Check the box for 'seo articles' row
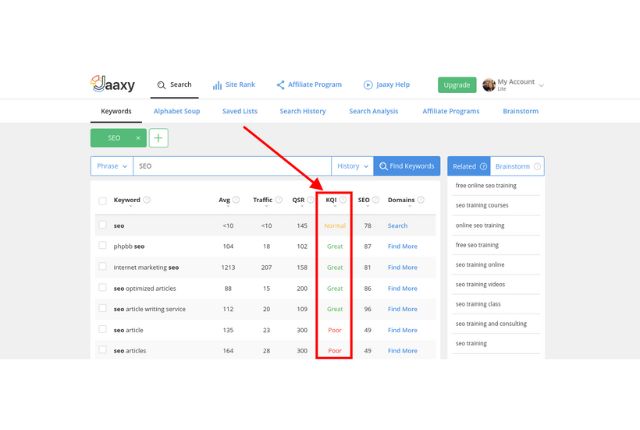Image resolution: width=640 pixels, height=430 pixels. (x=102, y=350)
